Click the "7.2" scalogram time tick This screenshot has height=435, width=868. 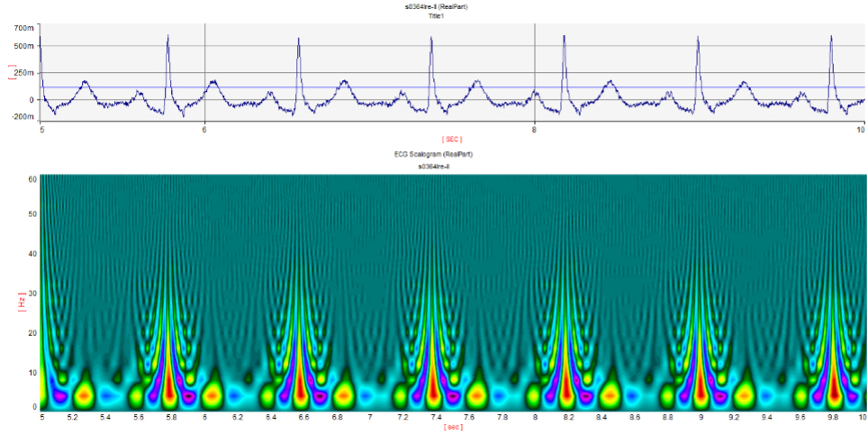[402, 417]
